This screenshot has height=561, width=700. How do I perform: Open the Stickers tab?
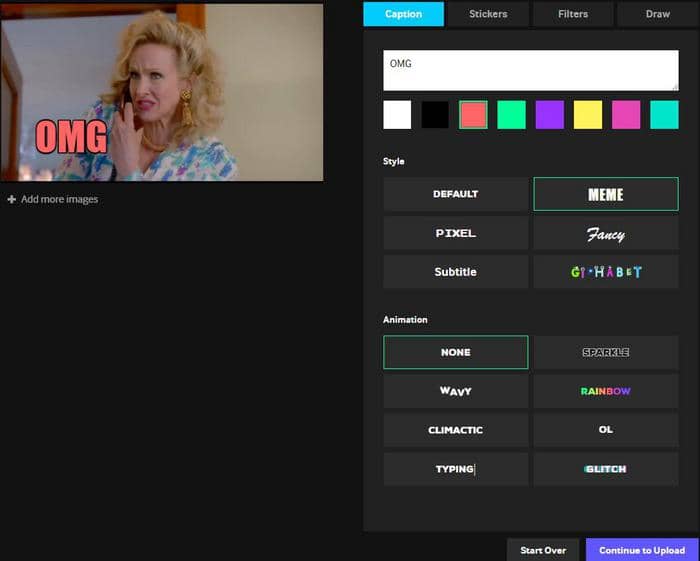(488, 14)
